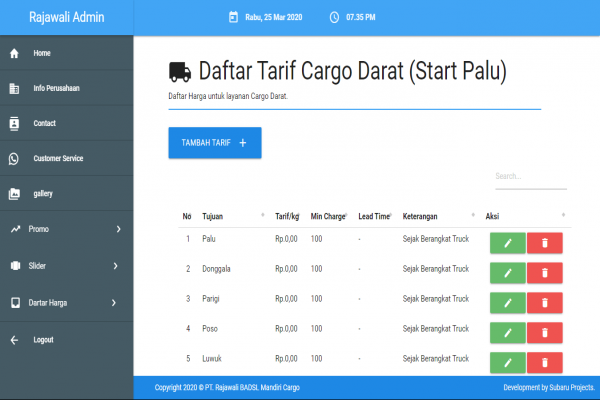Image resolution: width=600 pixels, height=400 pixels.
Task: Expand the Promo submenu
Action: pyautogui.click(x=118, y=230)
